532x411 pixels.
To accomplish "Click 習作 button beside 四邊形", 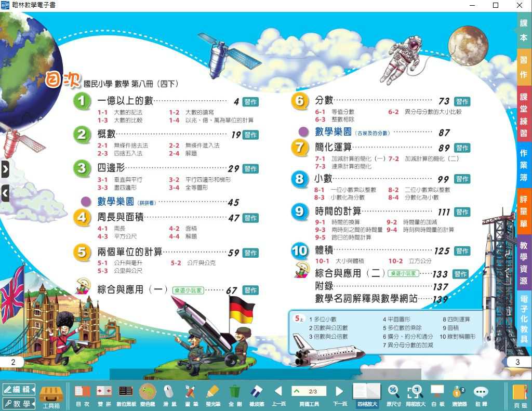I will (x=251, y=169).
